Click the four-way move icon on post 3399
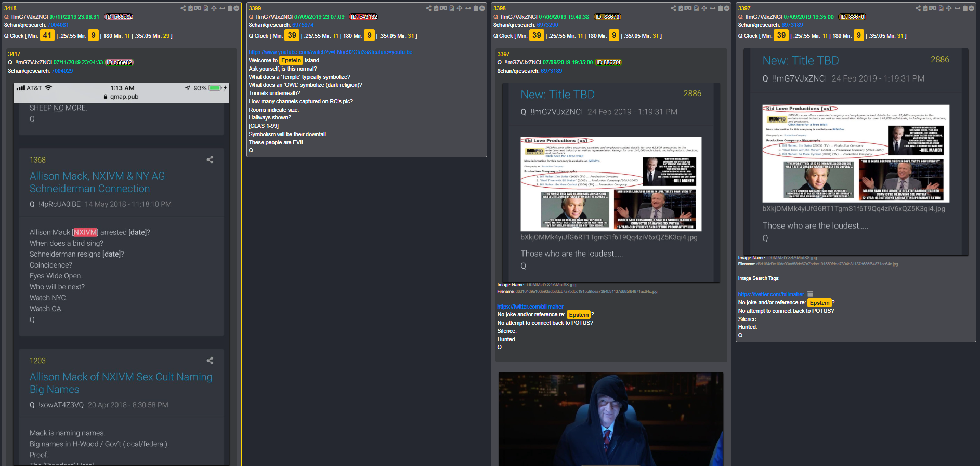 coord(459,8)
